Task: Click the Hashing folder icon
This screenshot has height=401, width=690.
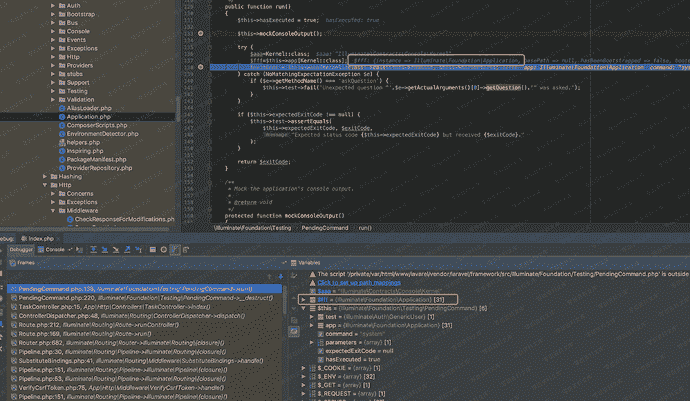Action: (52, 174)
